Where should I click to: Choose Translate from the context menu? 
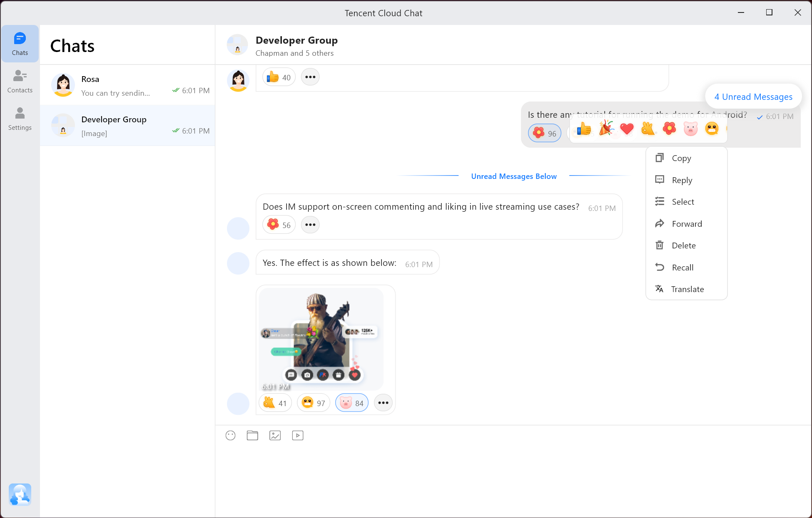tap(687, 289)
